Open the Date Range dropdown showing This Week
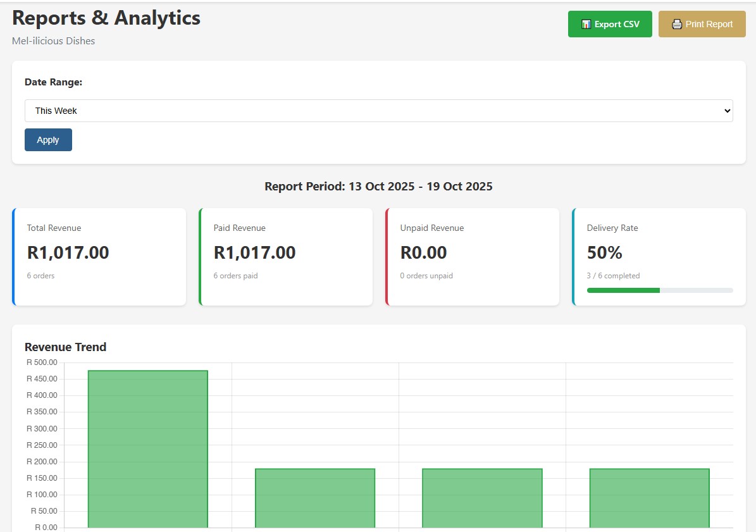This screenshot has width=756, height=532. tap(378, 110)
